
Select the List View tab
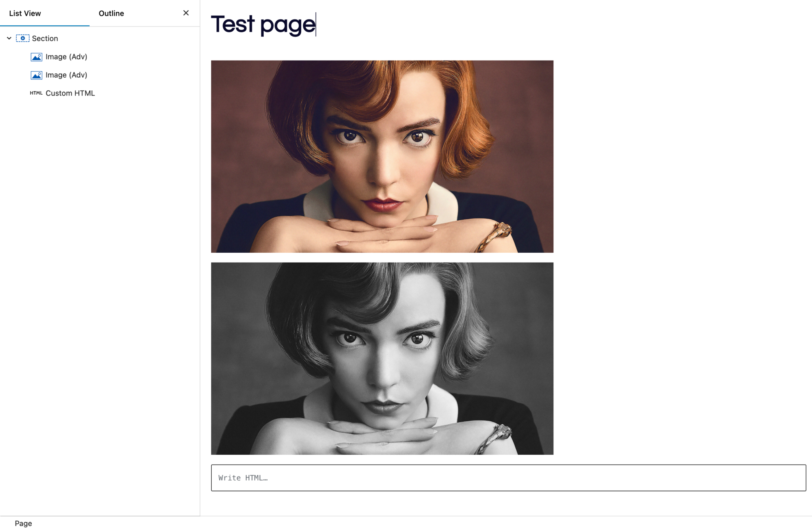tap(25, 13)
